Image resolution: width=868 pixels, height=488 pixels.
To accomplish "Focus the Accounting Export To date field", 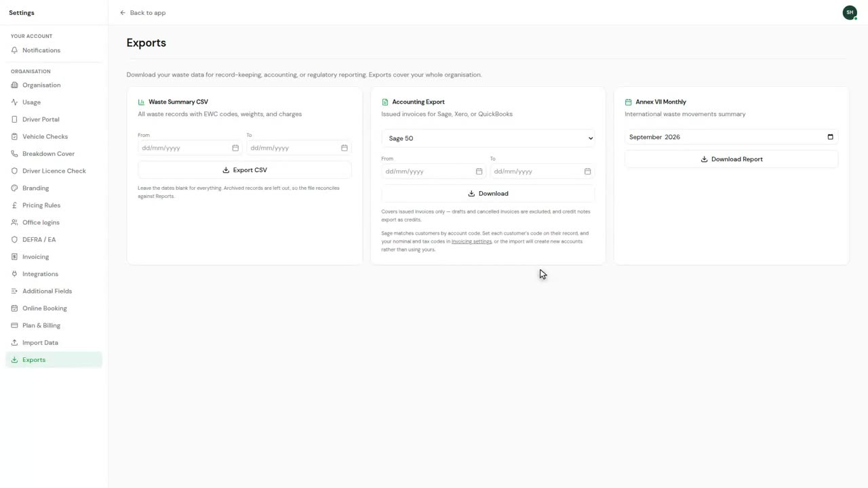I will (x=542, y=171).
